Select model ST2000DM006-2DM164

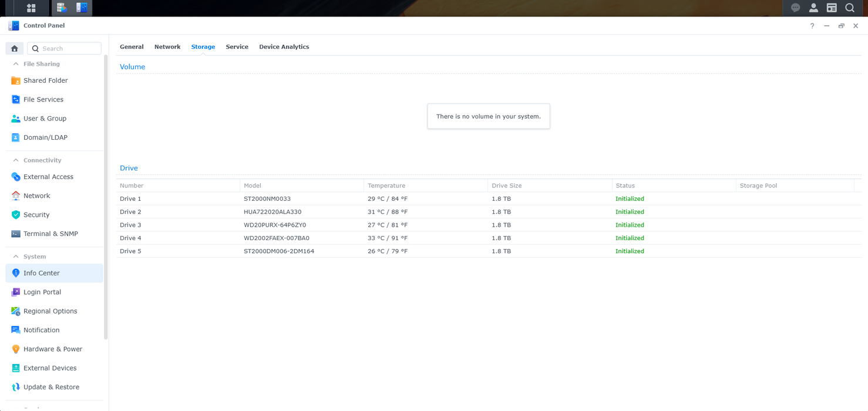point(279,251)
